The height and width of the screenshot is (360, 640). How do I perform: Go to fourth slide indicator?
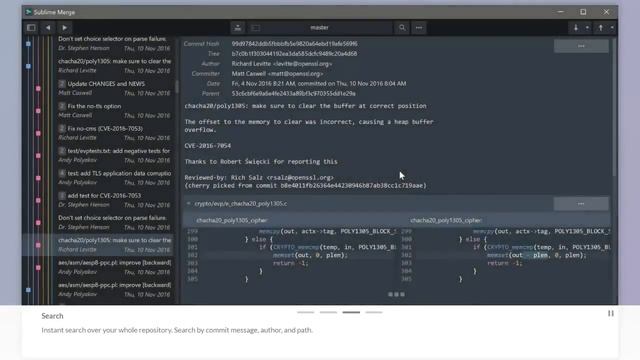click(x=374, y=312)
